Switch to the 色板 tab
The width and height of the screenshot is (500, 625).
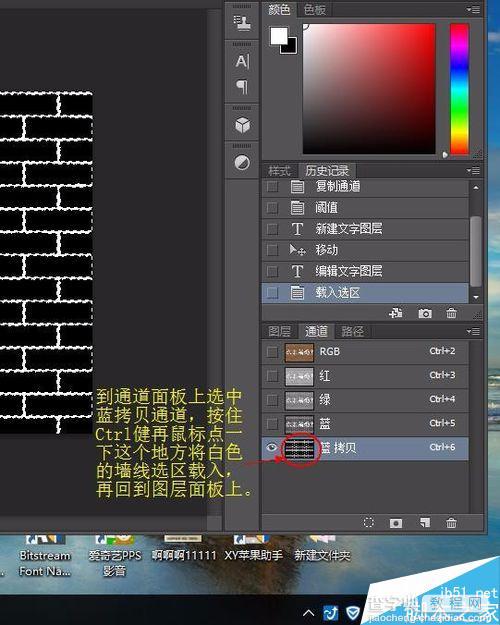click(315, 10)
